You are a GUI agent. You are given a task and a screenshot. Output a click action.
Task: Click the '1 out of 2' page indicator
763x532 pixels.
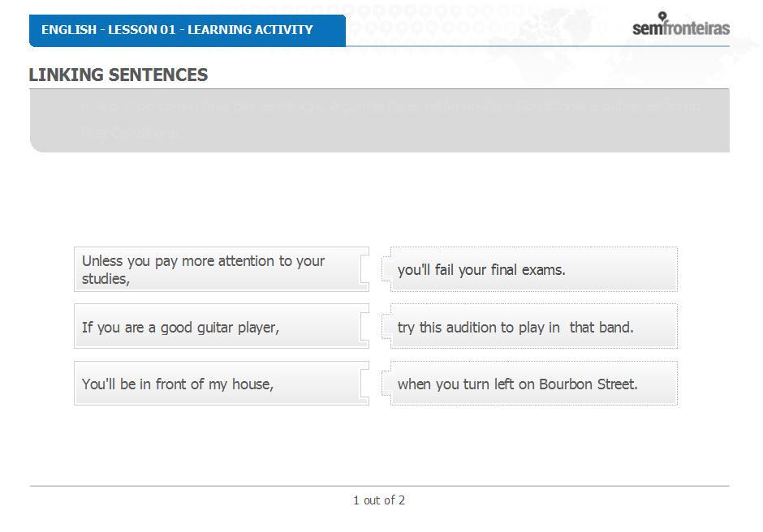coord(379,500)
